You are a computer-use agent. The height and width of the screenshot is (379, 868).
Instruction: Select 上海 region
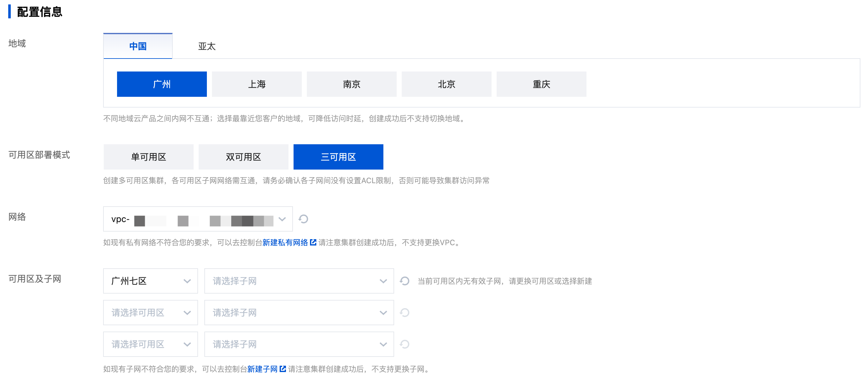[257, 84]
